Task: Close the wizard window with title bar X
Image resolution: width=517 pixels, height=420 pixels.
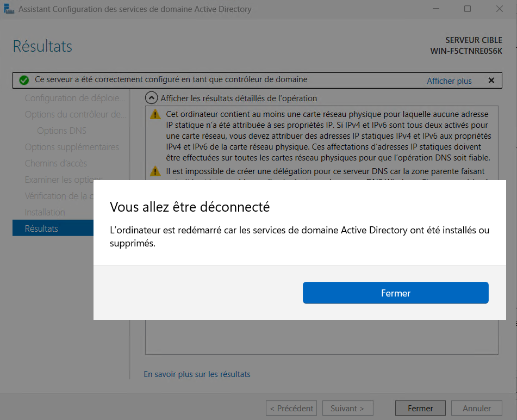Action: (x=500, y=9)
